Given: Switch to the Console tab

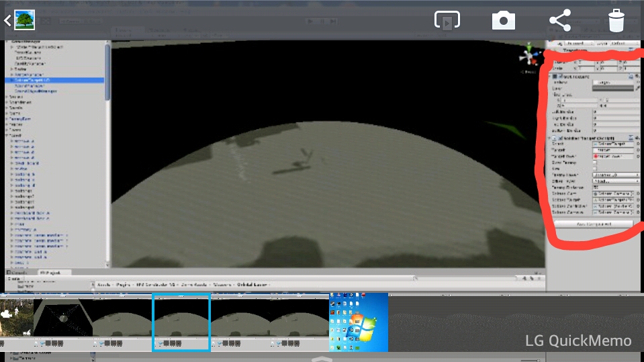Looking at the screenshot, I should [17, 273].
